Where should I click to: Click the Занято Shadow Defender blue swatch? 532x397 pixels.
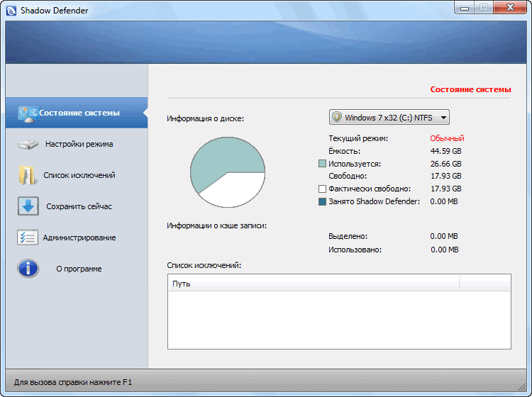coord(322,202)
